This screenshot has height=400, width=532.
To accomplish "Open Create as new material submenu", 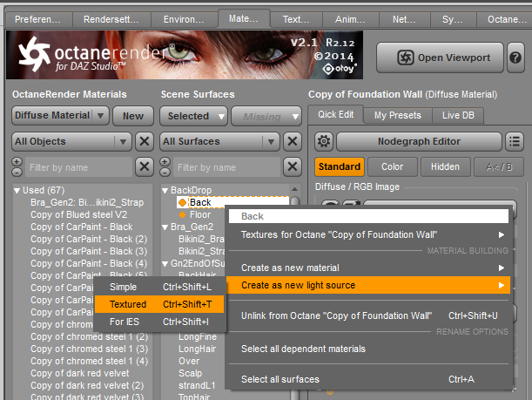I will tap(368, 268).
